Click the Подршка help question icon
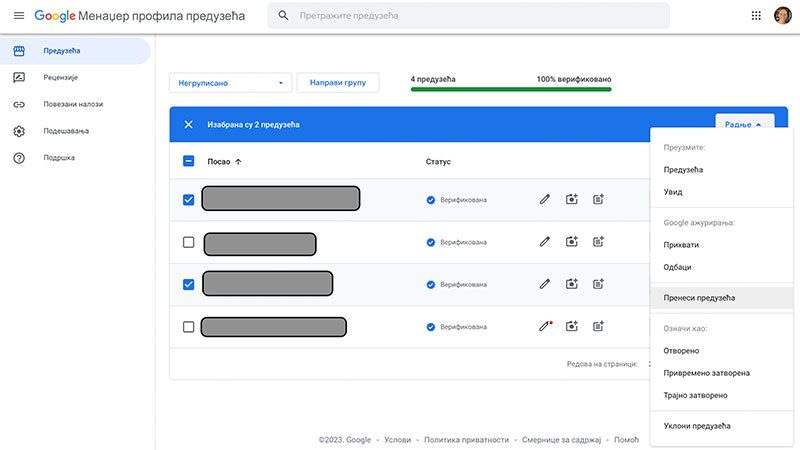The height and width of the screenshot is (450, 800). tap(19, 158)
